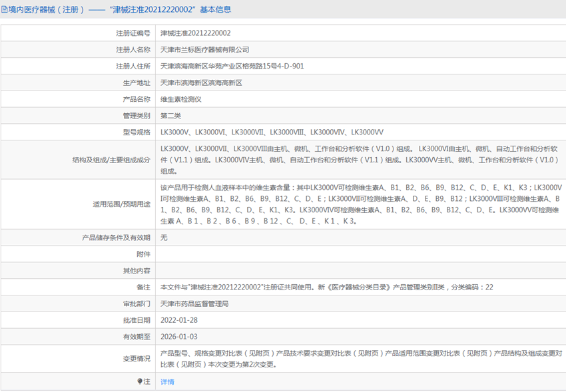This screenshot has width=566, height=392.
Task: Click the document icon beside 境内医疗器械 title
Action: click(4, 10)
